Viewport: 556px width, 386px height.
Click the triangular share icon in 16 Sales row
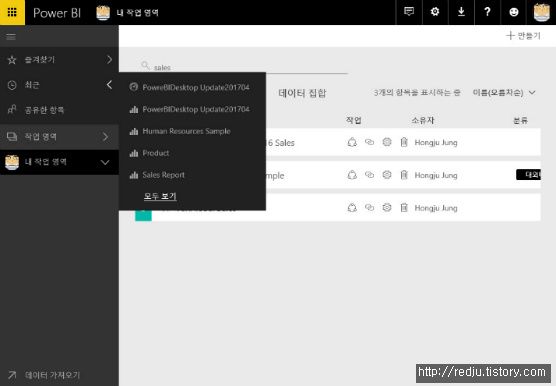coord(352,142)
